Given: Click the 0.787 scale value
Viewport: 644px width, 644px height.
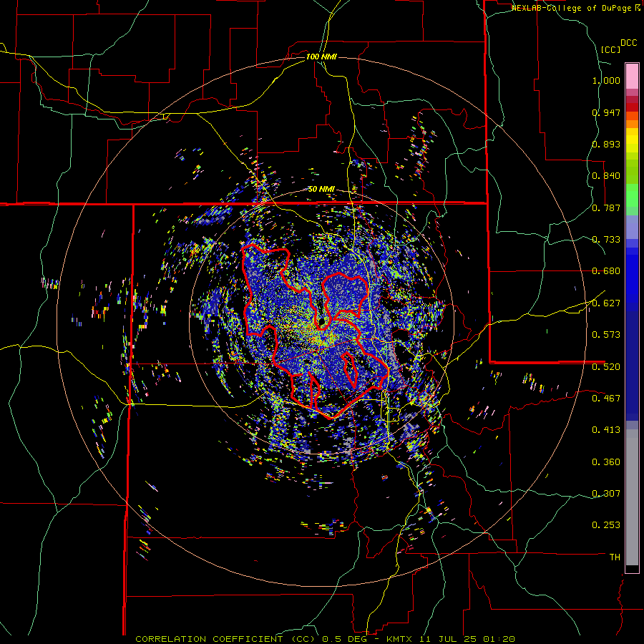Looking at the screenshot, I should tap(606, 208).
